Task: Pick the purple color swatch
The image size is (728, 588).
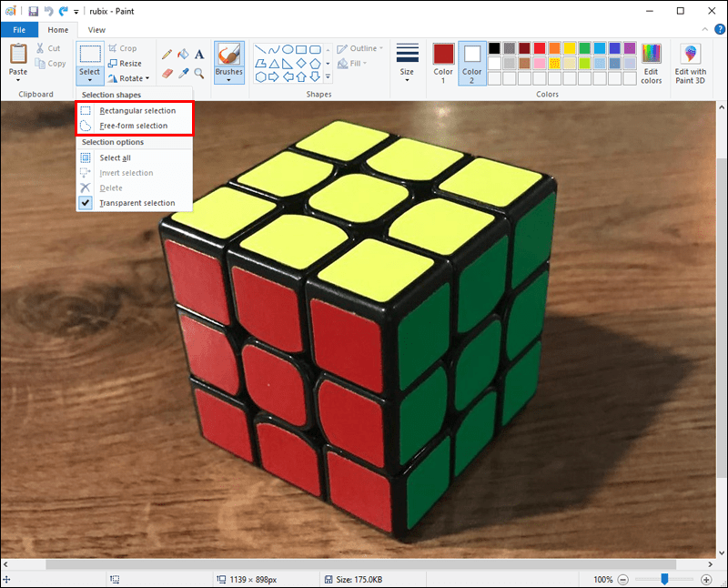Action: point(630,48)
